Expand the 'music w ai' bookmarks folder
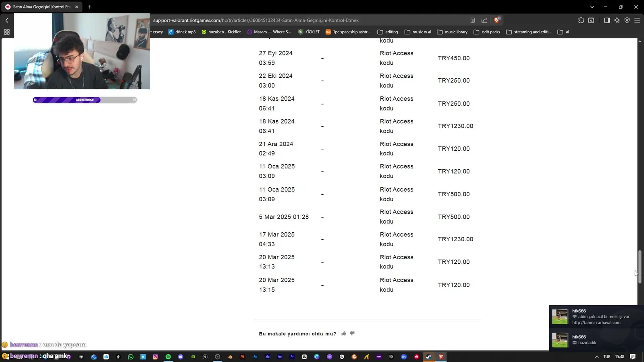Screen dimensions: 644x362 [417, 32]
